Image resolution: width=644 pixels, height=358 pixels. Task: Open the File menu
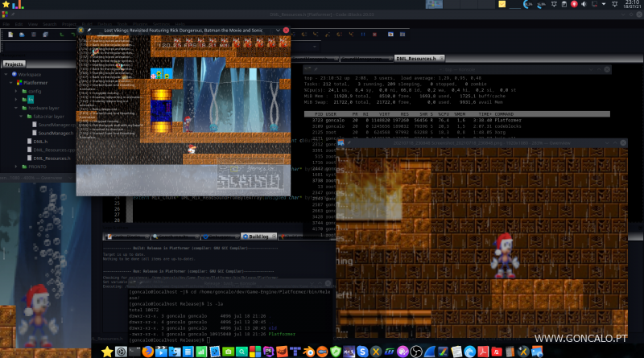[x=6, y=23]
